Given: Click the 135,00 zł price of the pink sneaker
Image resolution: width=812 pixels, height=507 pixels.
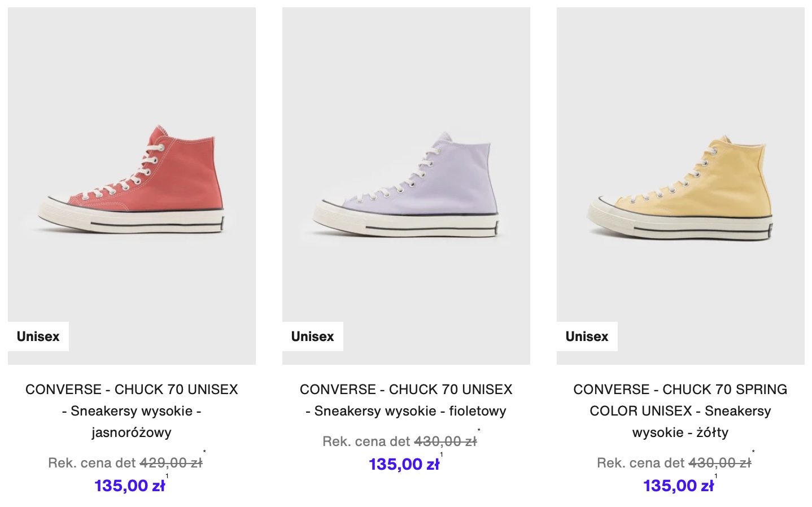Looking at the screenshot, I should [130, 486].
